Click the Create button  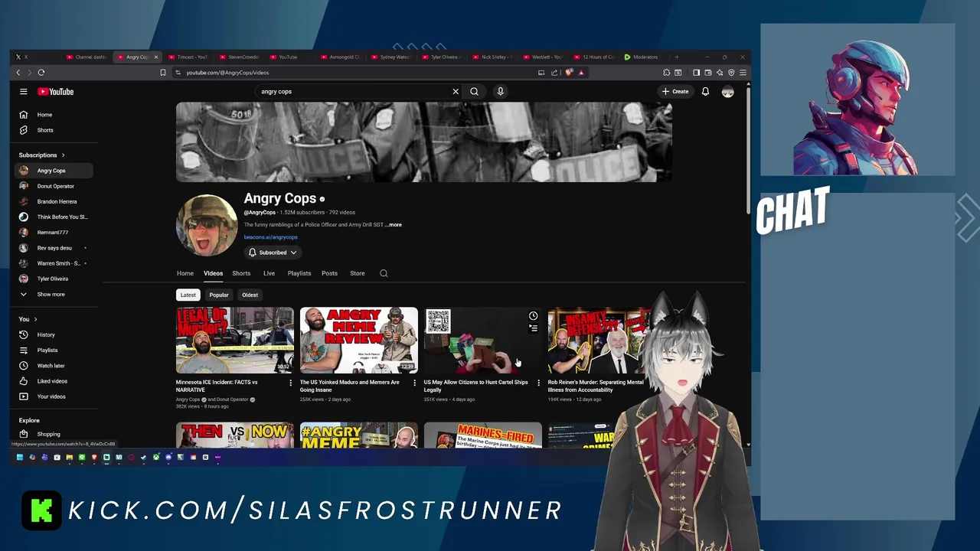click(x=675, y=91)
